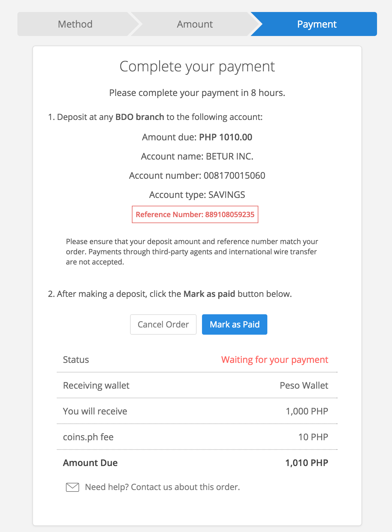Click the Complete your payment heading
392x532 pixels.
coord(197,67)
